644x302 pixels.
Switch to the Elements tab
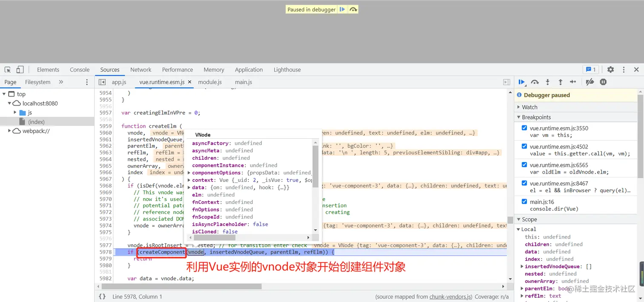(x=48, y=70)
